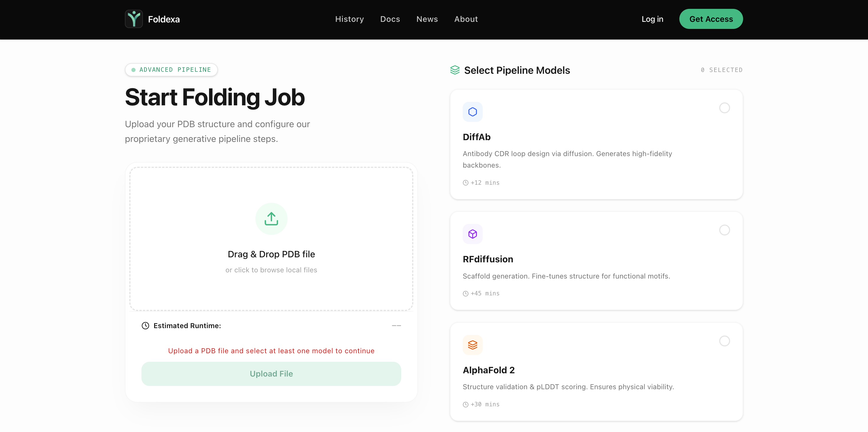Click the clock icon next to +45 mins
The image size is (868, 432).
point(465,294)
